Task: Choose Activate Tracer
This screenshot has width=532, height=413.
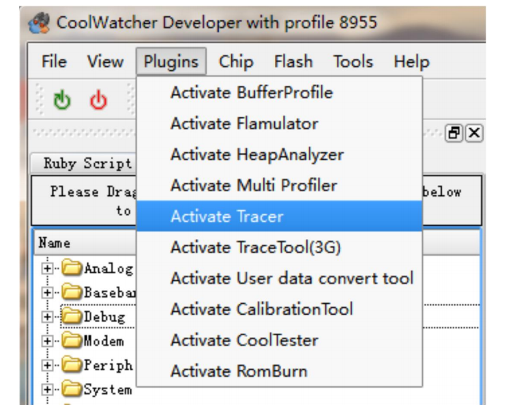Action: click(x=279, y=216)
